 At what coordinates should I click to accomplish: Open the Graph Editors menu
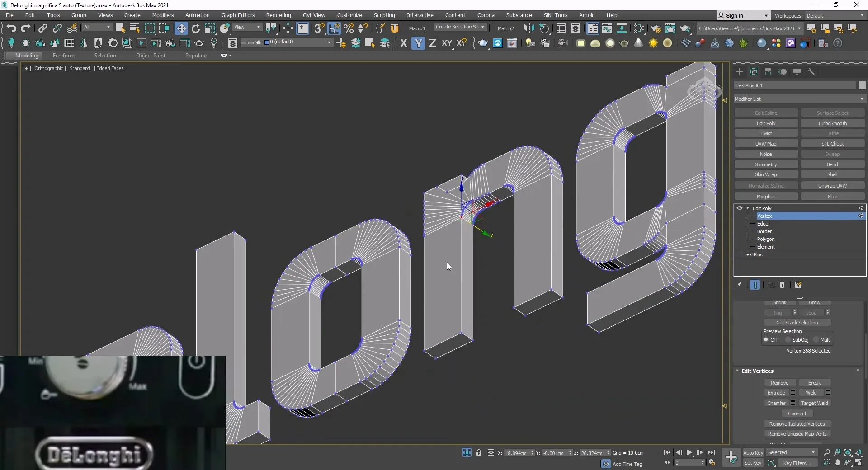click(238, 15)
